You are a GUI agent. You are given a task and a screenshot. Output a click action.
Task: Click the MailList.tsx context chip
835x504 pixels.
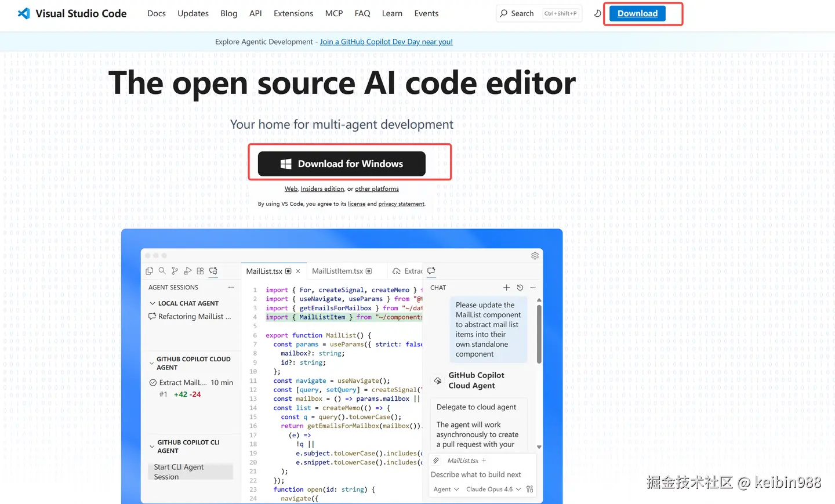tap(463, 461)
